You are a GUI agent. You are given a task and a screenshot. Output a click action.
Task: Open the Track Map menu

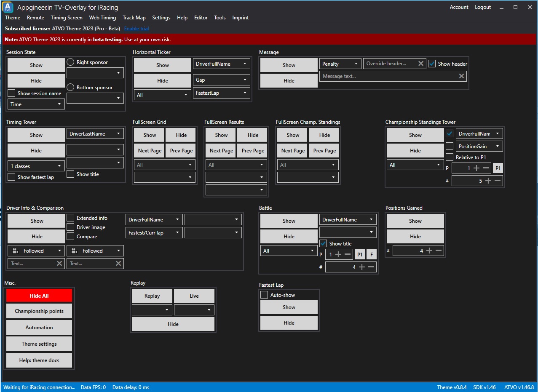tap(134, 18)
